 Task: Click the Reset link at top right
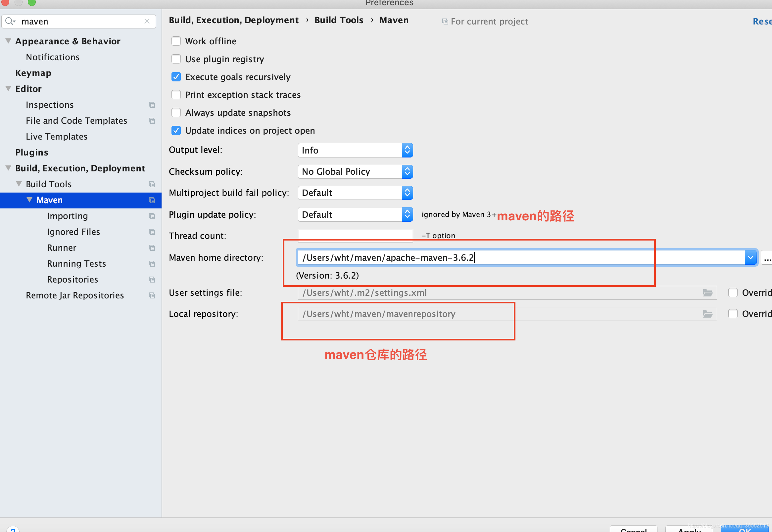[762, 21]
